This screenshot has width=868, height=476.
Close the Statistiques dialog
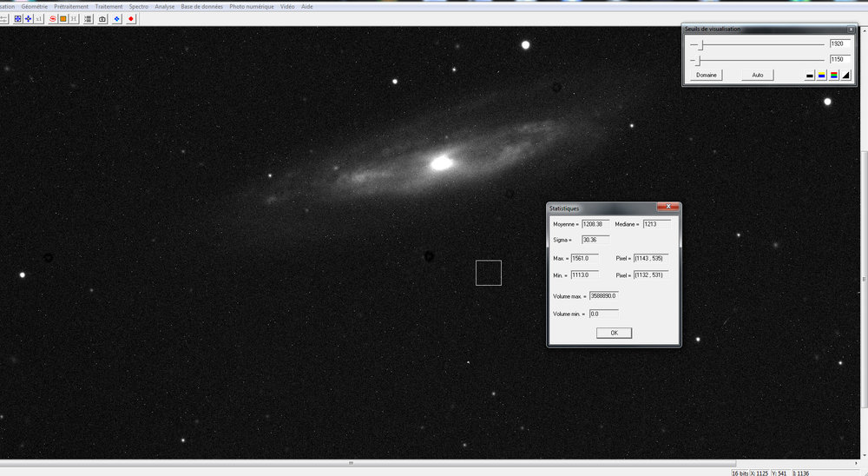668,207
